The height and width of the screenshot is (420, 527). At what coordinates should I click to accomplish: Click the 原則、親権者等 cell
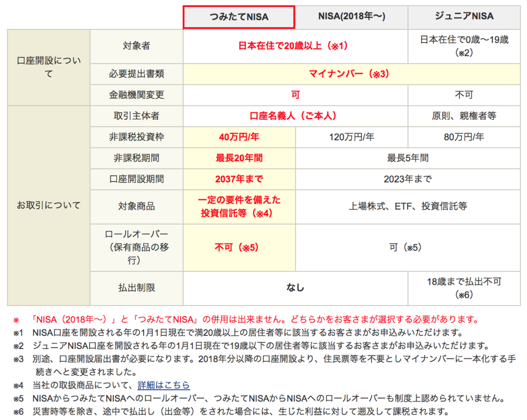click(464, 116)
